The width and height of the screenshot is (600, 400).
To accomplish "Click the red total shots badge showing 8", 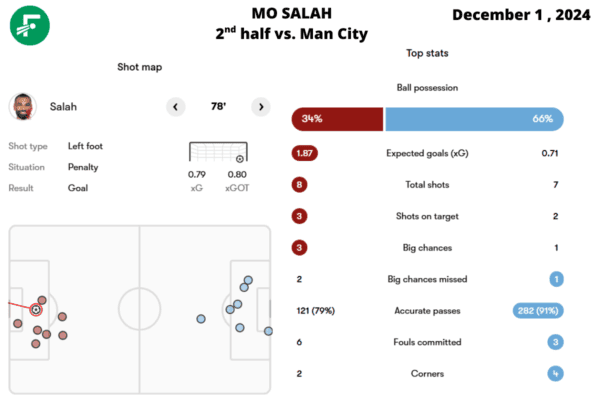I will click(299, 185).
